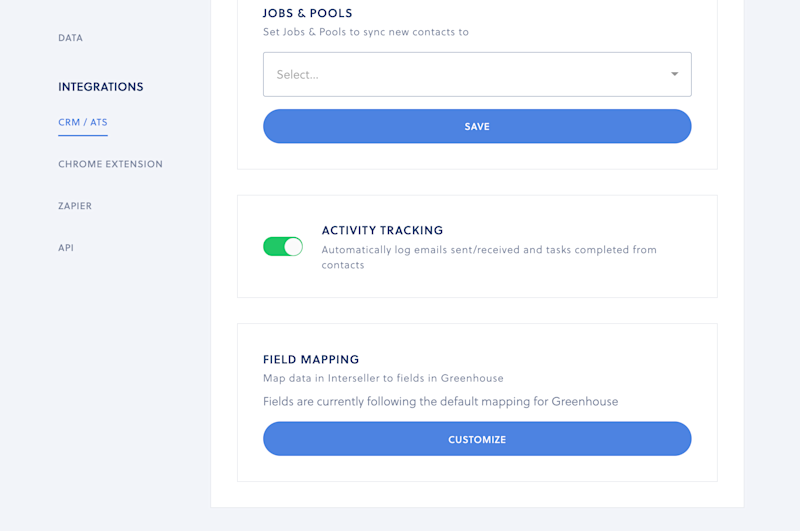
Task: Click the activity tracking description text
Action: coord(489,257)
